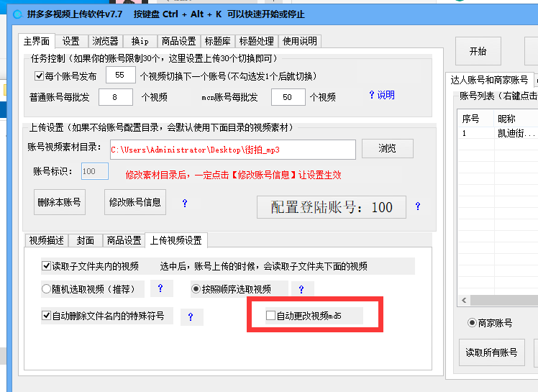Select 上传视频设置 sub-tab

(x=176, y=240)
